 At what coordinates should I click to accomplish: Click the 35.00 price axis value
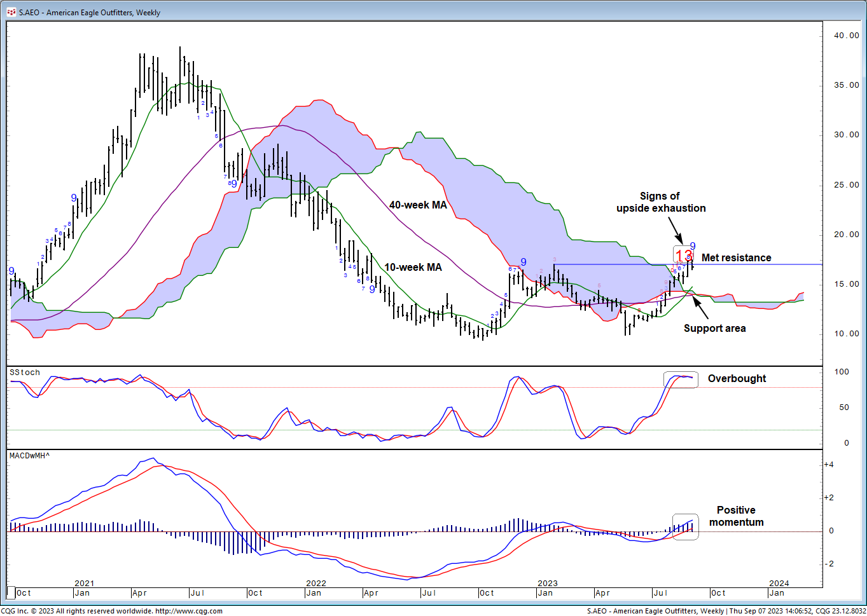coord(847,85)
